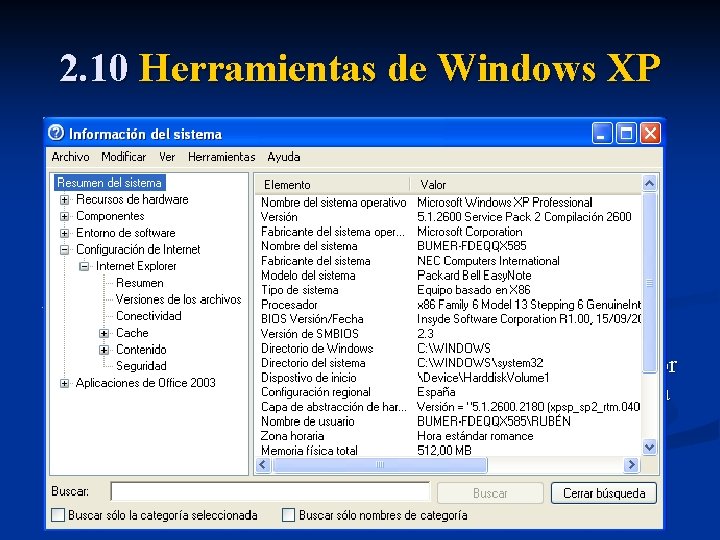Screen dimensions: 720x540
Task: Open the Ver menu
Action: click(x=167, y=157)
